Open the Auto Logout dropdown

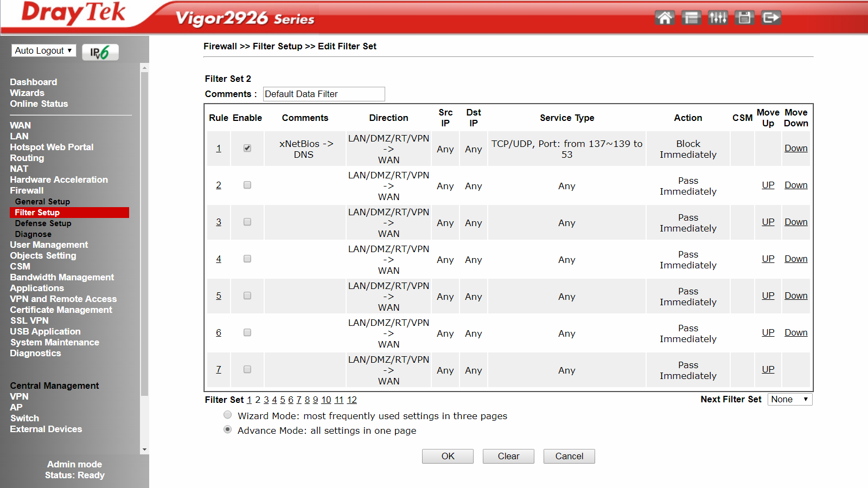pyautogui.click(x=43, y=50)
